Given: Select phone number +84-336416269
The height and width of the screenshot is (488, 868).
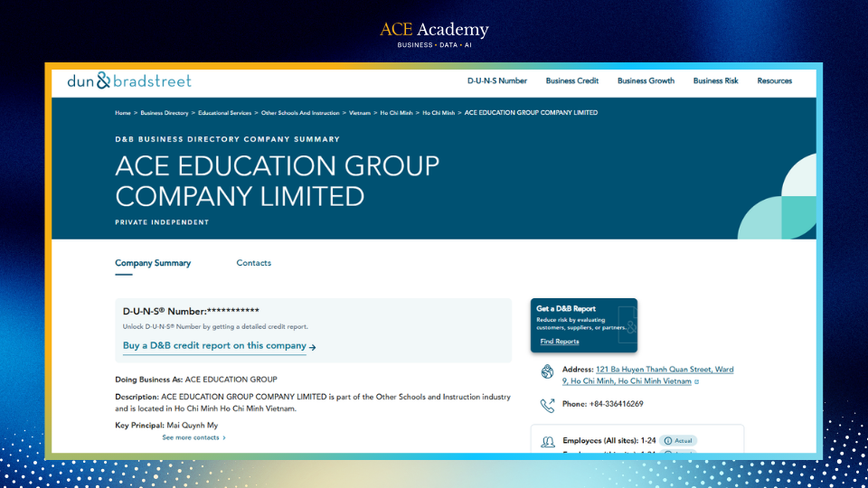Looking at the screenshot, I should point(616,404).
